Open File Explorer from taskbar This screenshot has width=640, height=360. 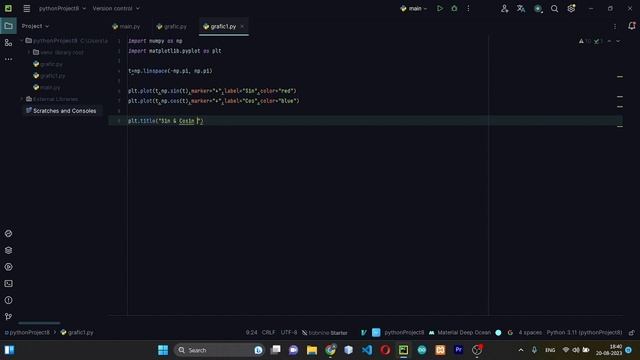pos(312,350)
